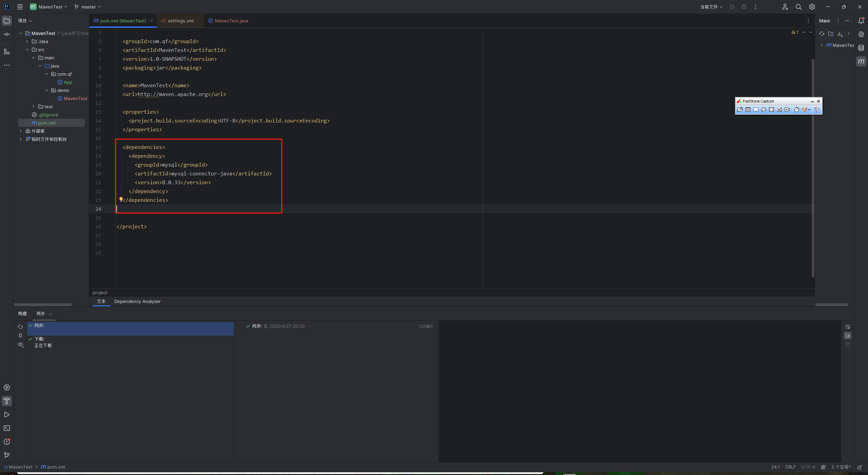Open the Database tool window
868x475 pixels.
(x=861, y=48)
